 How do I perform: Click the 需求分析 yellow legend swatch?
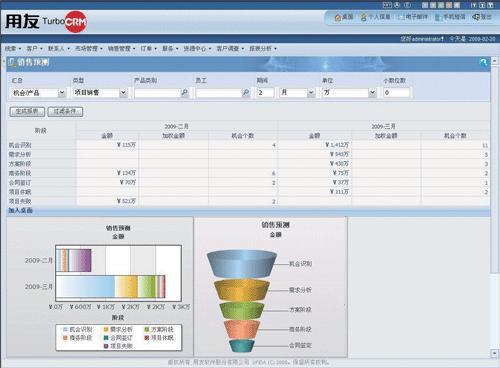(x=106, y=329)
